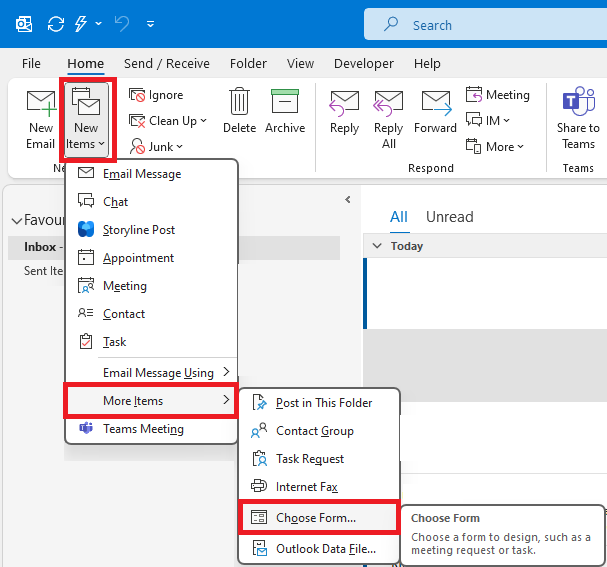
Task: Click the Ignore conversation icon
Action: tap(137, 95)
